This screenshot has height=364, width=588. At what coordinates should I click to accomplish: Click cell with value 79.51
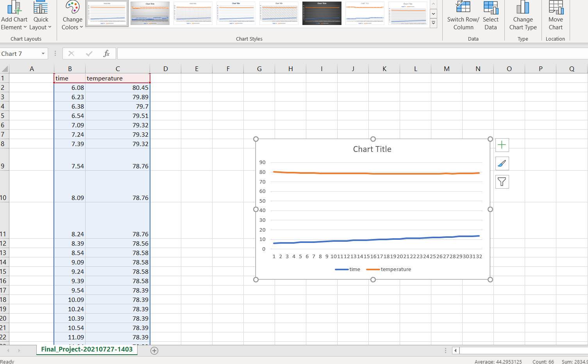pyautogui.click(x=118, y=116)
